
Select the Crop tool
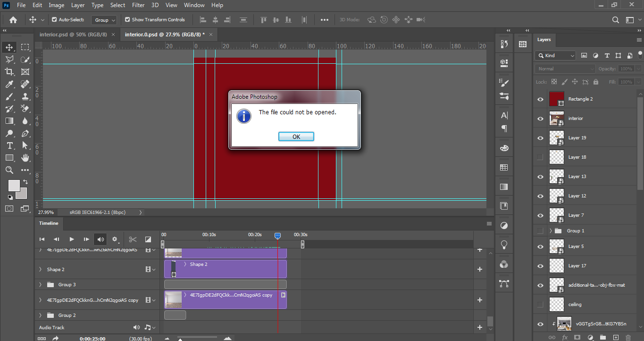coord(10,72)
